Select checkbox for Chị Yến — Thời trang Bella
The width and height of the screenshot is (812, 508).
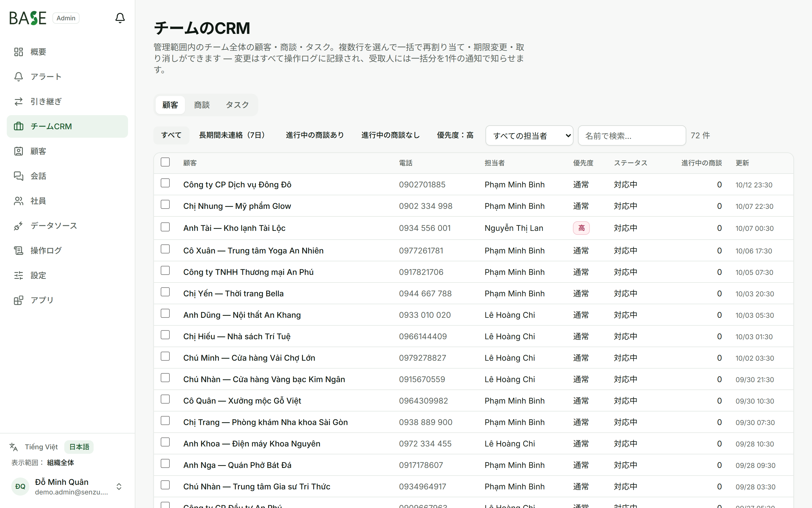click(x=165, y=292)
